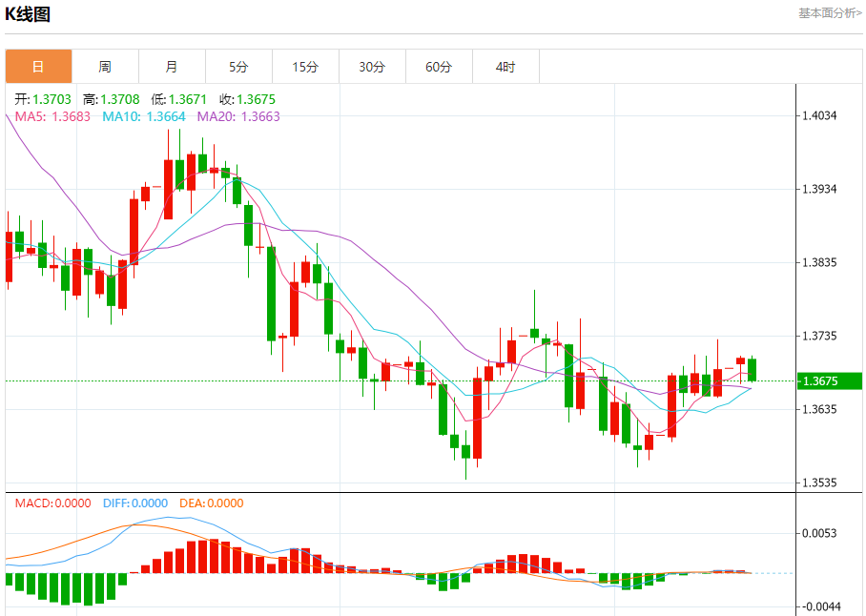Switch to the 月 monthly tab
The width and height of the screenshot is (866, 616).
(172, 67)
